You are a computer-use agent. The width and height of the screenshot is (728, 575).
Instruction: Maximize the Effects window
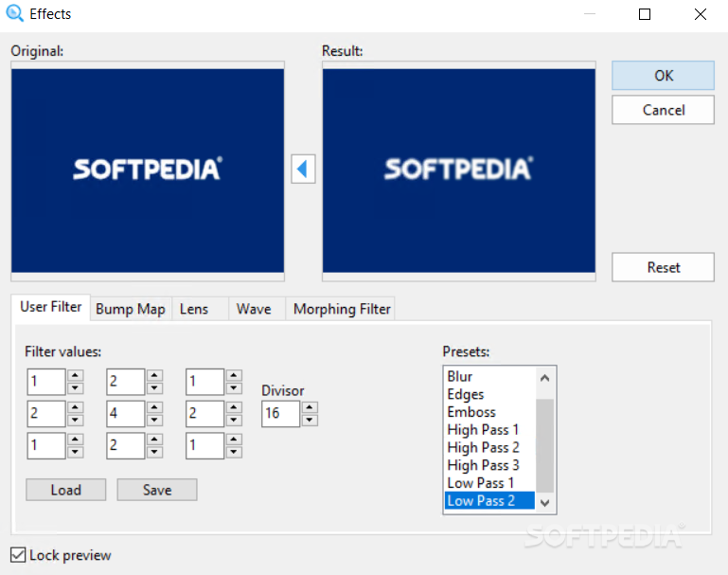tap(645, 14)
